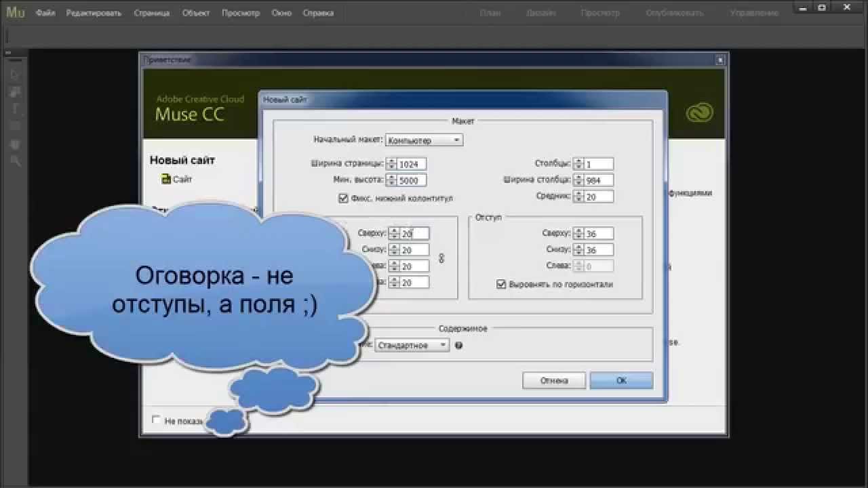Click the Отступ Снизу stepper arrows beside 36

(578, 250)
